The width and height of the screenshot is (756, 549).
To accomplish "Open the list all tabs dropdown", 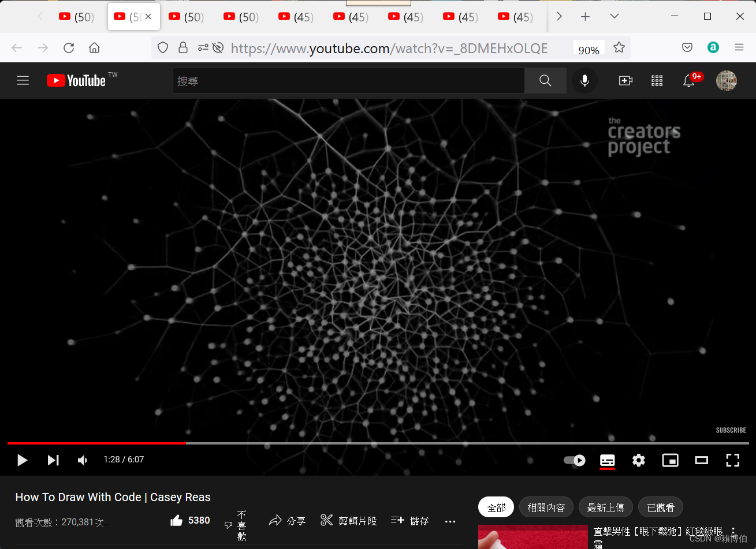I will point(615,16).
